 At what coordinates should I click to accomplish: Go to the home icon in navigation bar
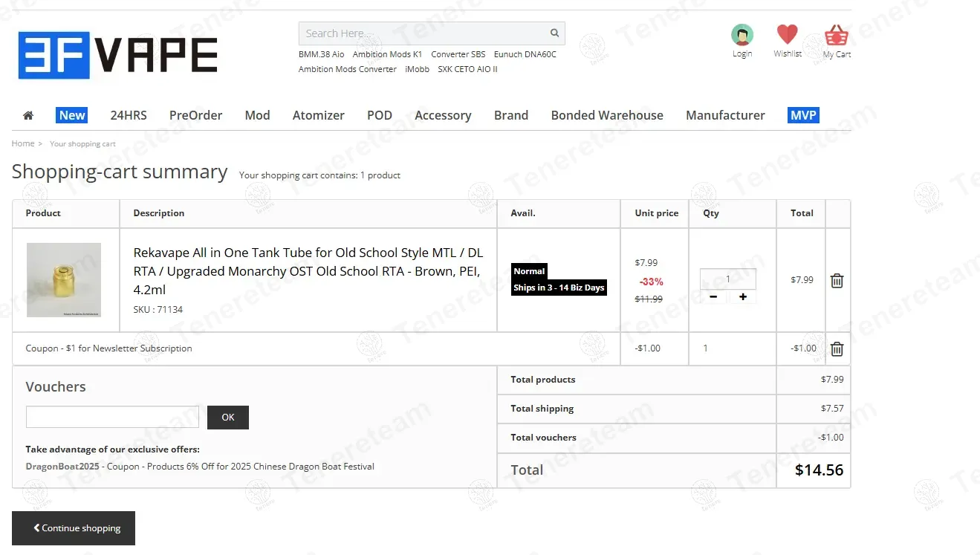(28, 115)
